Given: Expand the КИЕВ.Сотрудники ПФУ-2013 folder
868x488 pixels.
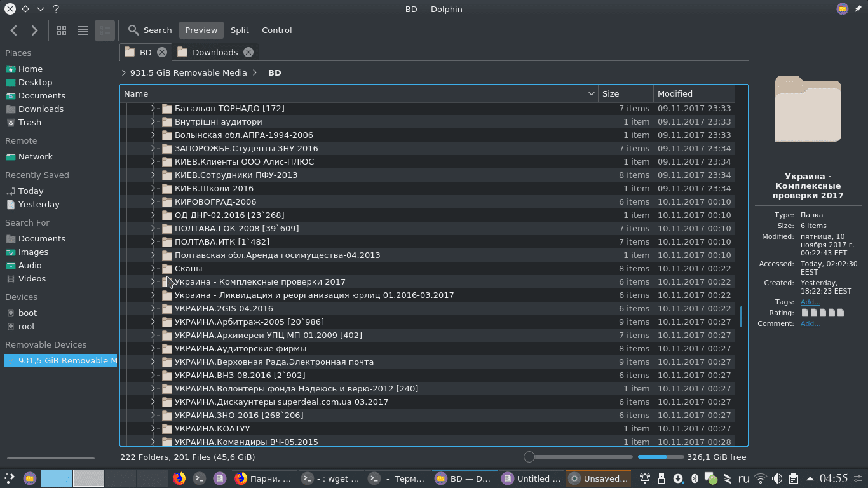Looking at the screenshot, I should tap(153, 175).
